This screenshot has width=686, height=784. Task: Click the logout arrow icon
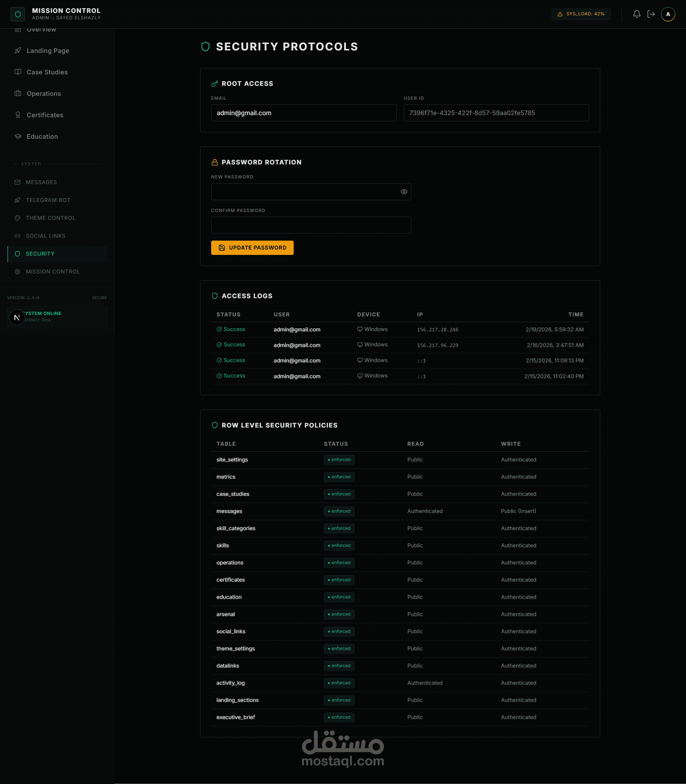pos(651,14)
